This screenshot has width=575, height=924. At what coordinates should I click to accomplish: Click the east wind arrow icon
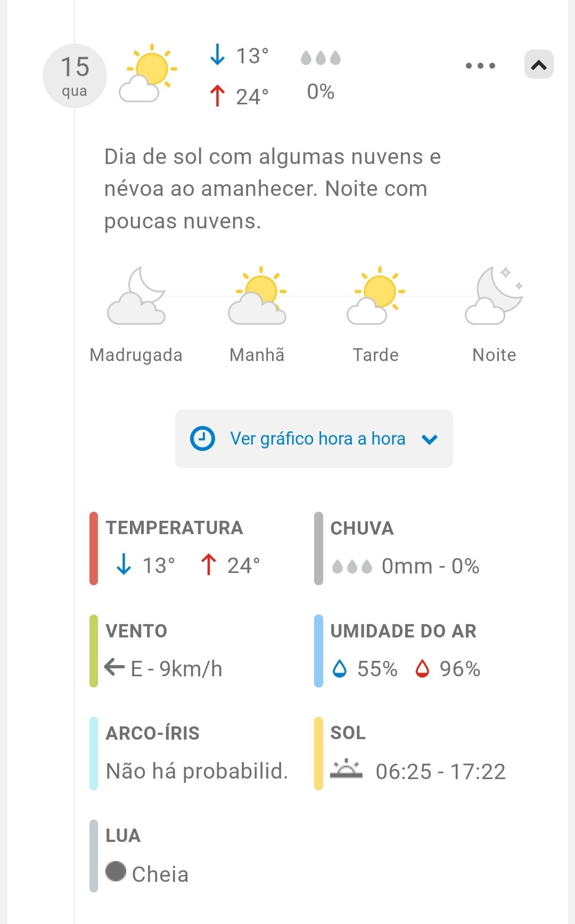(114, 667)
